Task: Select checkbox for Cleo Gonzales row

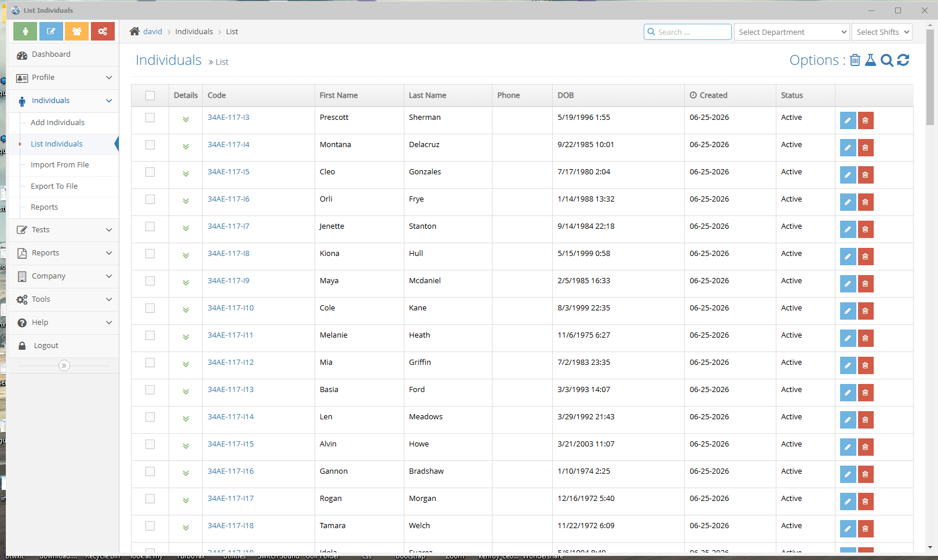Action: coord(150,172)
